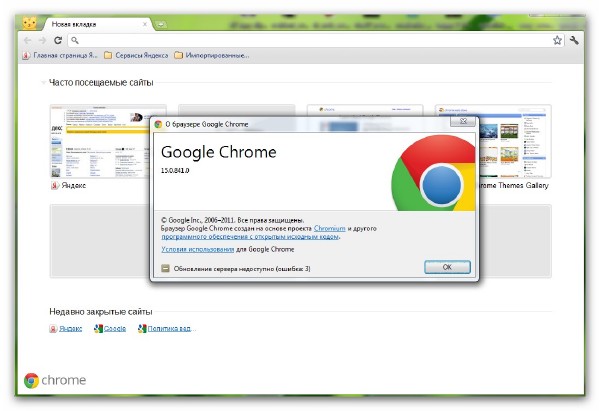Close the Новая вкладка tab
Image resolution: width=600 pixels, height=411 pixels.
click(x=144, y=22)
